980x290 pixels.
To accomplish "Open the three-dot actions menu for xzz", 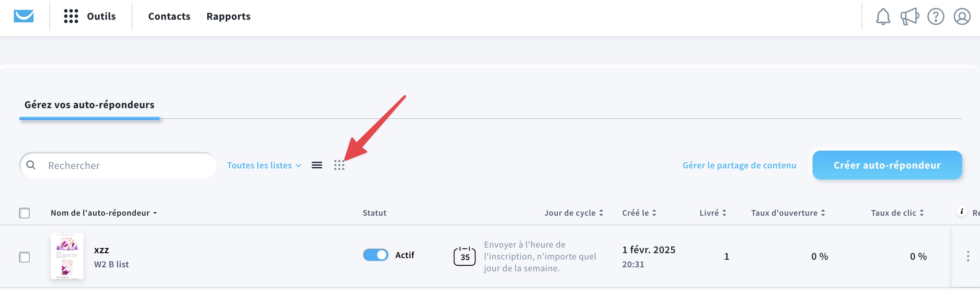I will [x=968, y=256].
